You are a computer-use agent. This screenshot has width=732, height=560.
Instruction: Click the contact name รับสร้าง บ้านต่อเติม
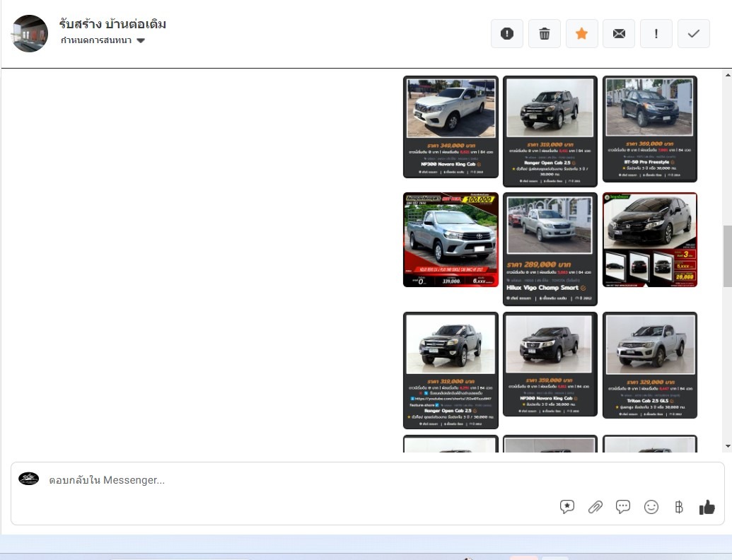[112, 24]
